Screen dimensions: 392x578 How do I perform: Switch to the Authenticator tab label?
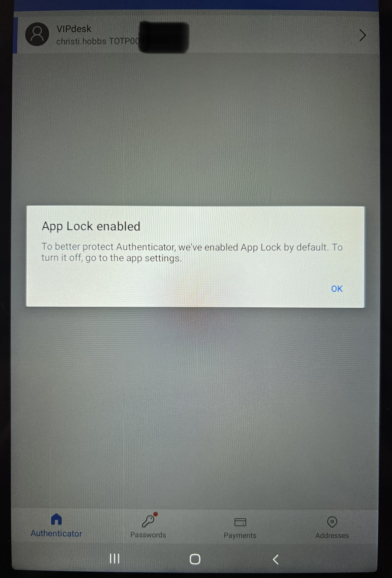pyautogui.click(x=56, y=533)
